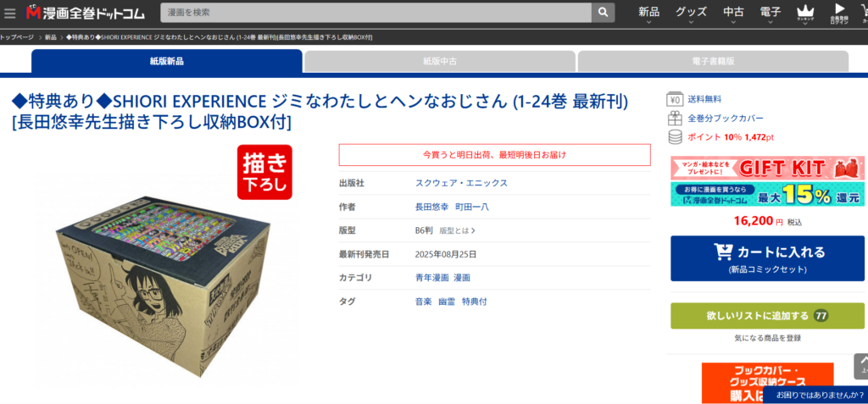
Task: Click the 16,200 円 price text
Action: (759, 221)
